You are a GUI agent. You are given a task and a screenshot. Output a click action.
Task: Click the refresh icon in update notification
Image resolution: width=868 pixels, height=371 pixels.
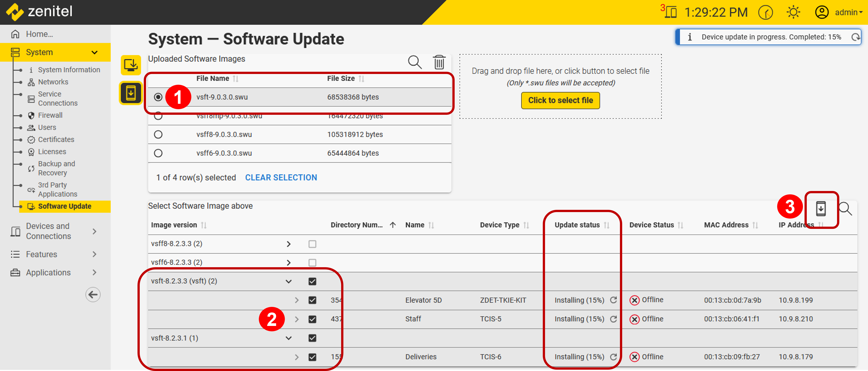click(855, 37)
